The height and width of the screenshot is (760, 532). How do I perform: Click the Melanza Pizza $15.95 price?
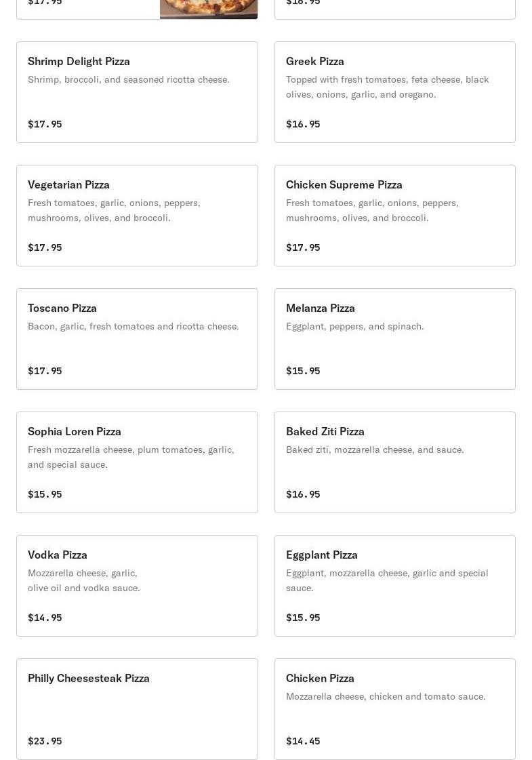[x=303, y=371]
